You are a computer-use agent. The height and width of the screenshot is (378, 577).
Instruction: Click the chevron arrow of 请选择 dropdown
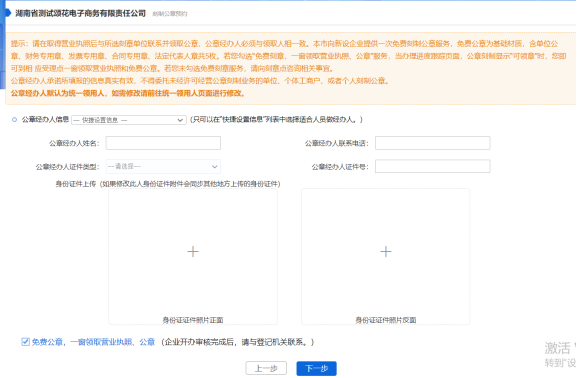point(215,167)
